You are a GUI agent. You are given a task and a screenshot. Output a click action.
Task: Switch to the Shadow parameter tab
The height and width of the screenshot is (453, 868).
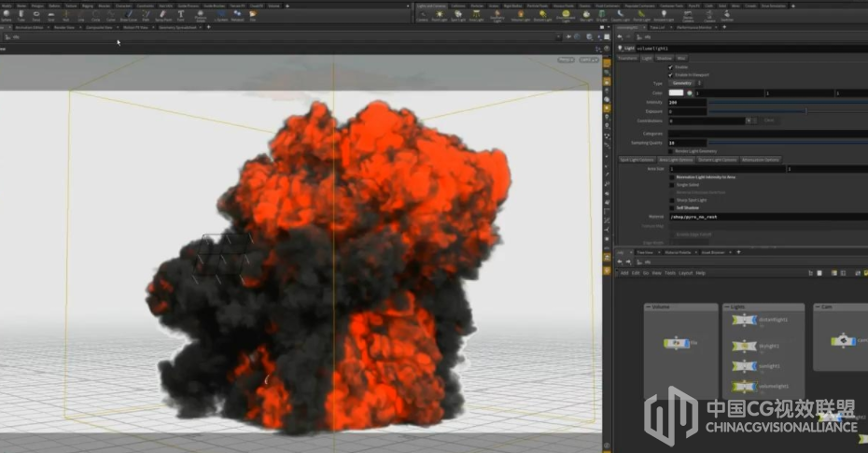pos(664,58)
